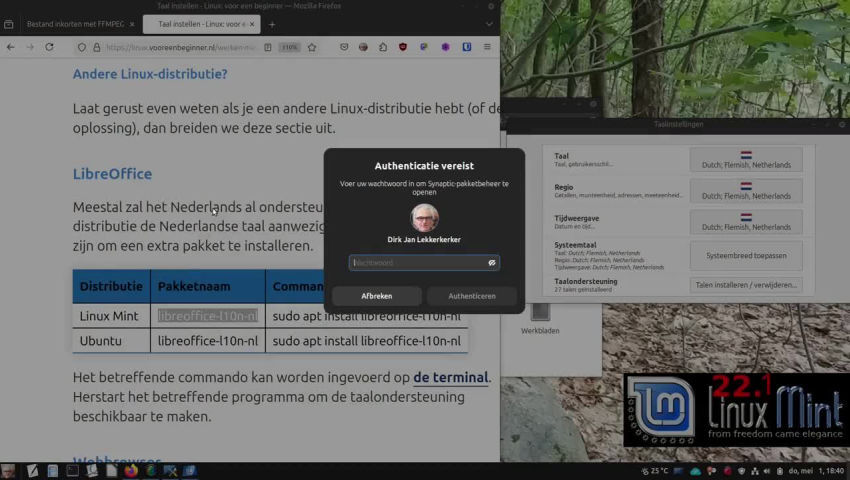Open the Firefox hamburger application menu
The width and height of the screenshot is (850, 480).
pos(487,47)
